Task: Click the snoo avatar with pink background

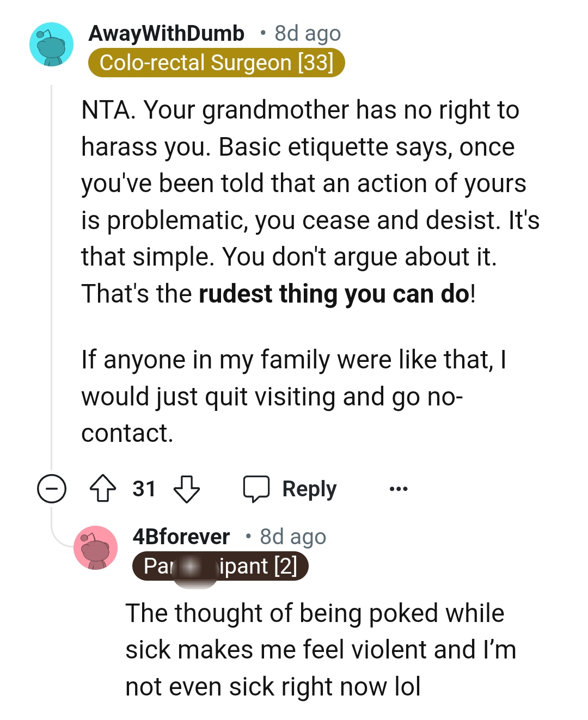Action: click(x=95, y=548)
